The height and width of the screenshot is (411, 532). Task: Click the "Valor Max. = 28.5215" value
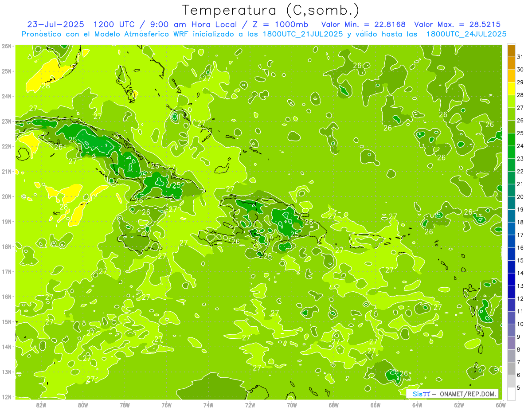458,24
